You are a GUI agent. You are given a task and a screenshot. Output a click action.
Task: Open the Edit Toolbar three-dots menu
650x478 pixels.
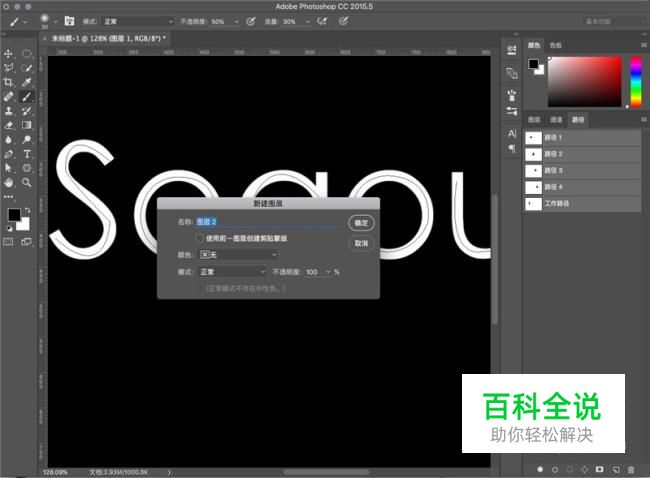tap(9, 197)
